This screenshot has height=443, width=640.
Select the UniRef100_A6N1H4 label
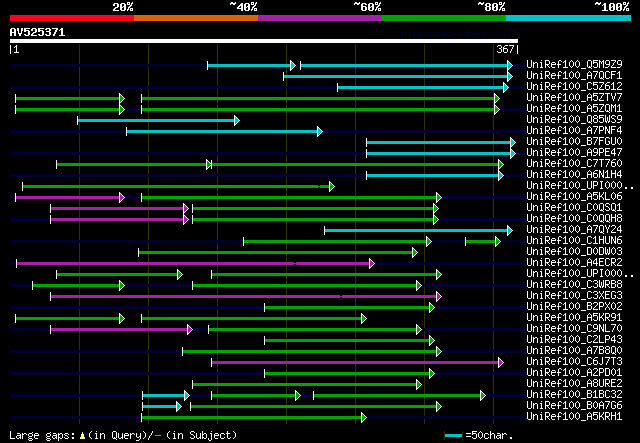574,175
